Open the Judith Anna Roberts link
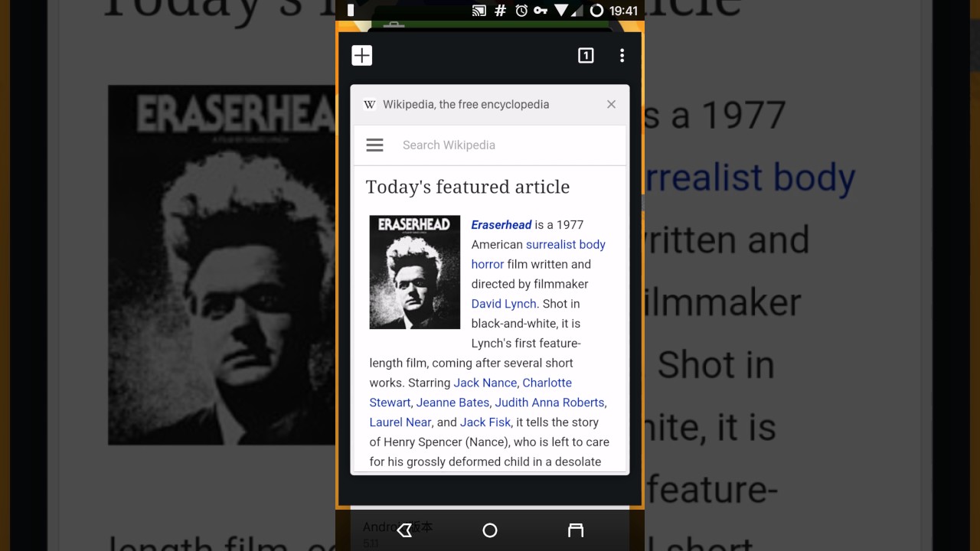The width and height of the screenshot is (980, 551). (x=550, y=403)
